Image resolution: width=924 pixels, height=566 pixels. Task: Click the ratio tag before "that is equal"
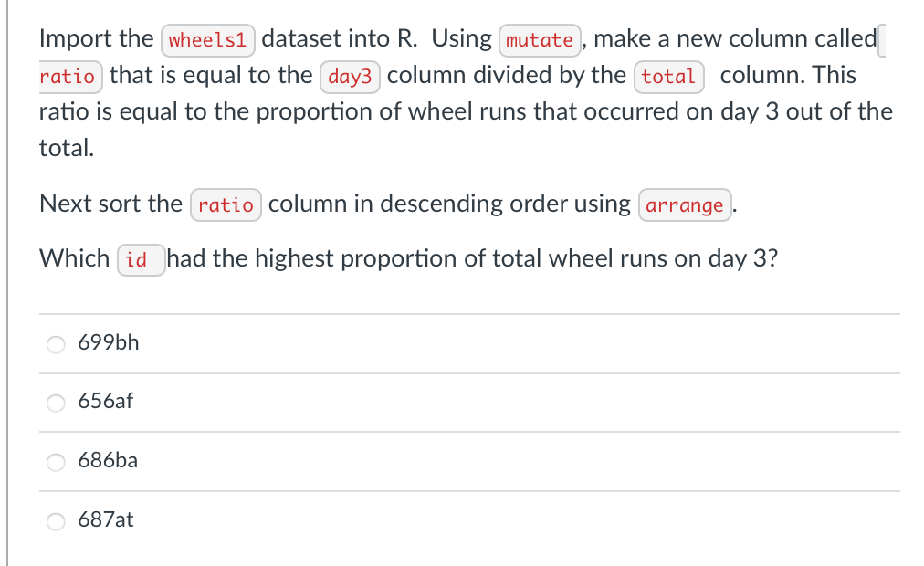tap(68, 77)
